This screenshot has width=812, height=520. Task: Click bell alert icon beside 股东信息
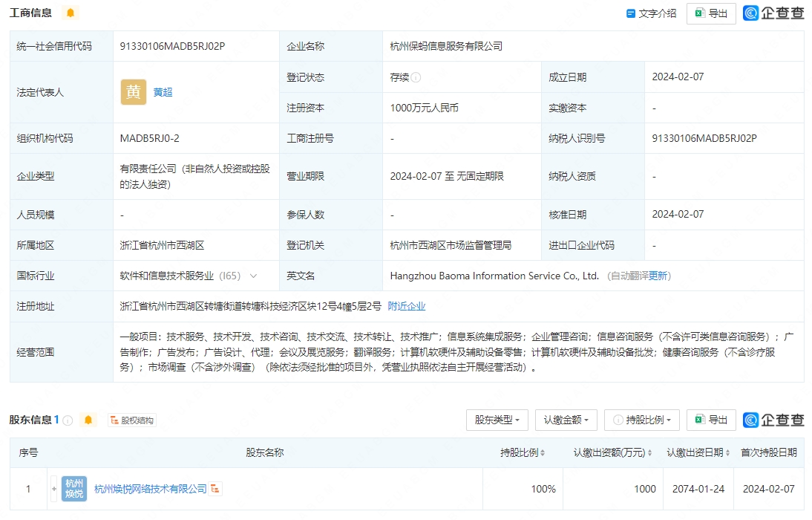(88, 420)
